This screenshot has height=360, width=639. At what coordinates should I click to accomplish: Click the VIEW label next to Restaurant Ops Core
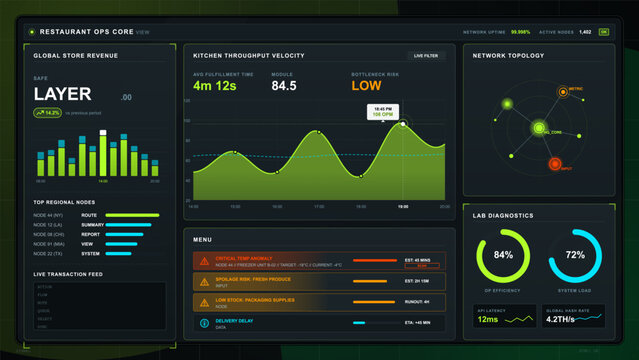click(x=143, y=32)
